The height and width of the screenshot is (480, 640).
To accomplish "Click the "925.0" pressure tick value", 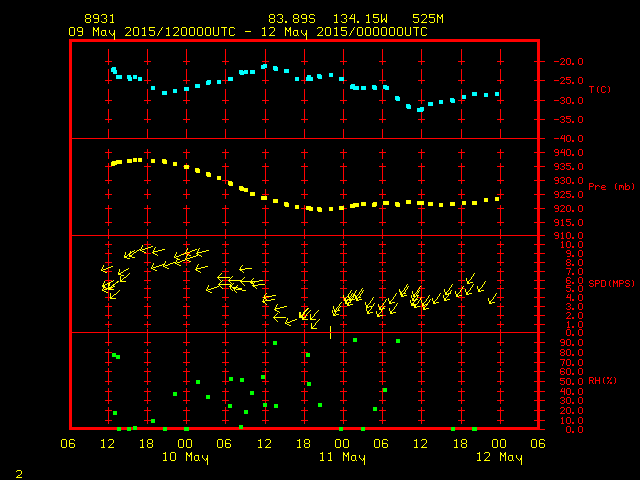I will click(568, 195).
